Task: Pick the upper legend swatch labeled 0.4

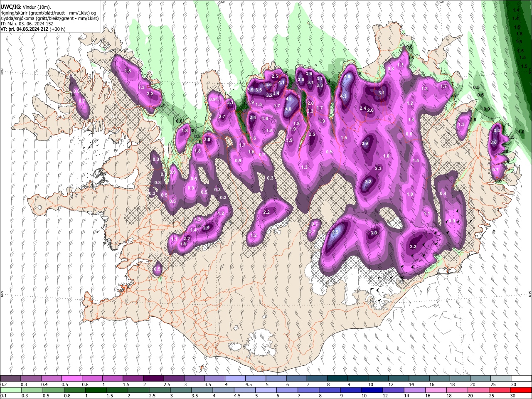Action: (x=51, y=379)
